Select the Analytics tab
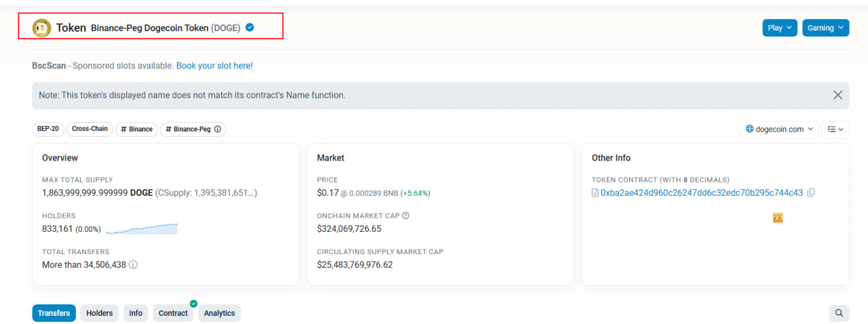 coord(219,312)
